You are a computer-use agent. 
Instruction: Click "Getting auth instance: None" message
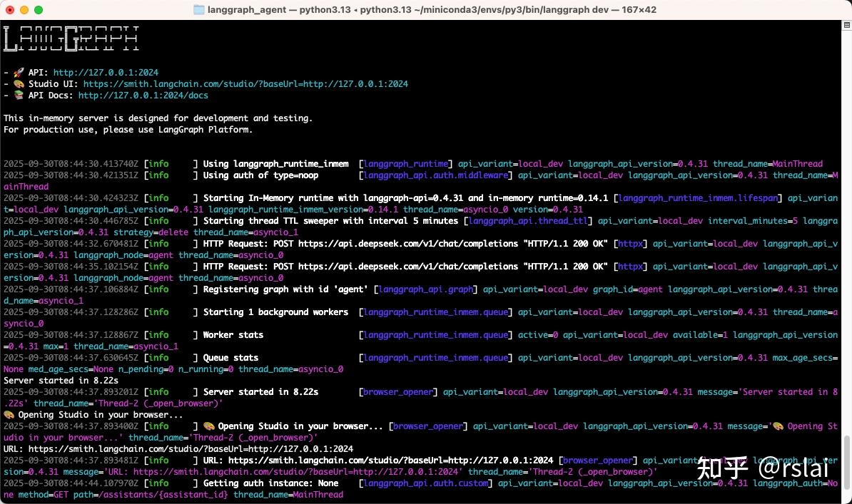click(x=270, y=483)
